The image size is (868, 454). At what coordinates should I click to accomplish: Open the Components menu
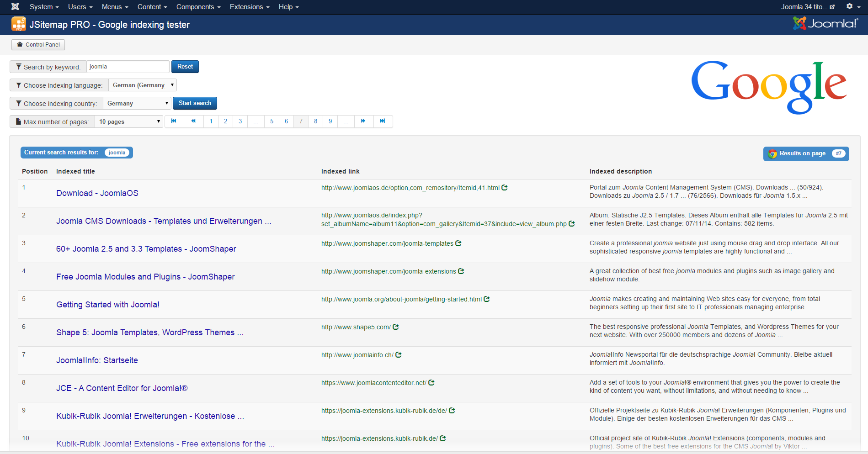point(198,7)
